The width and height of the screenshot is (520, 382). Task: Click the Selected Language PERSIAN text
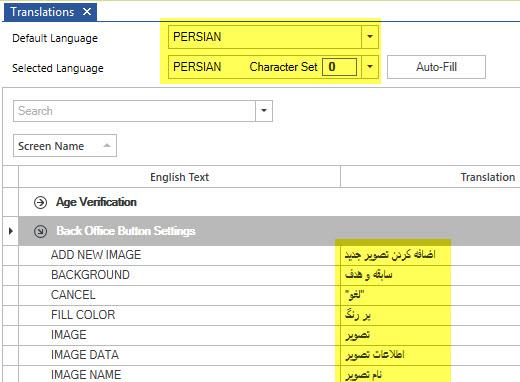(x=197, y=67)
